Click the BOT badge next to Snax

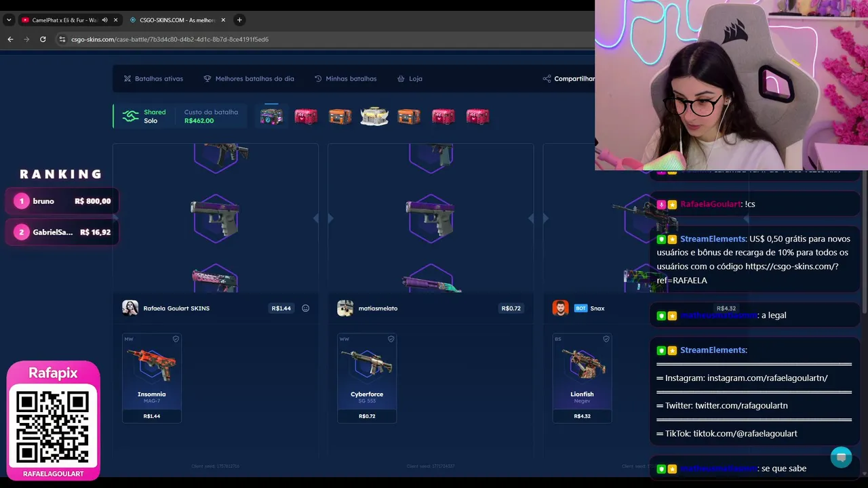pos(580,308)
